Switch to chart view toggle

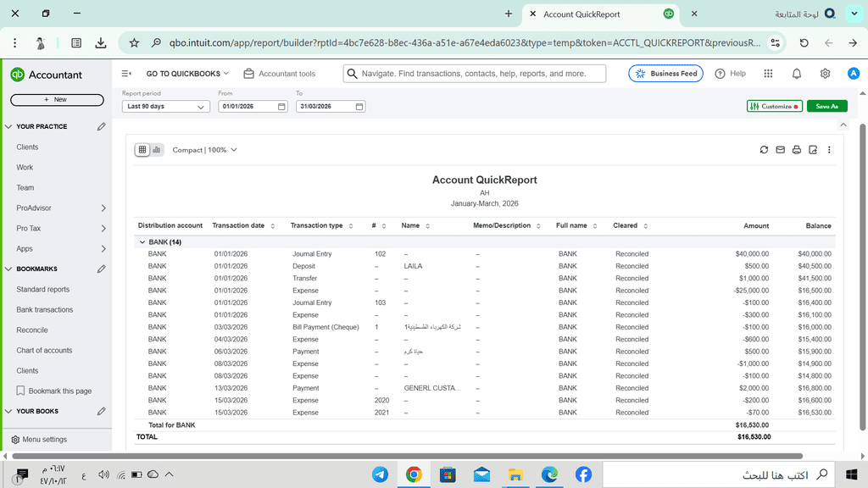click(156, 150)
